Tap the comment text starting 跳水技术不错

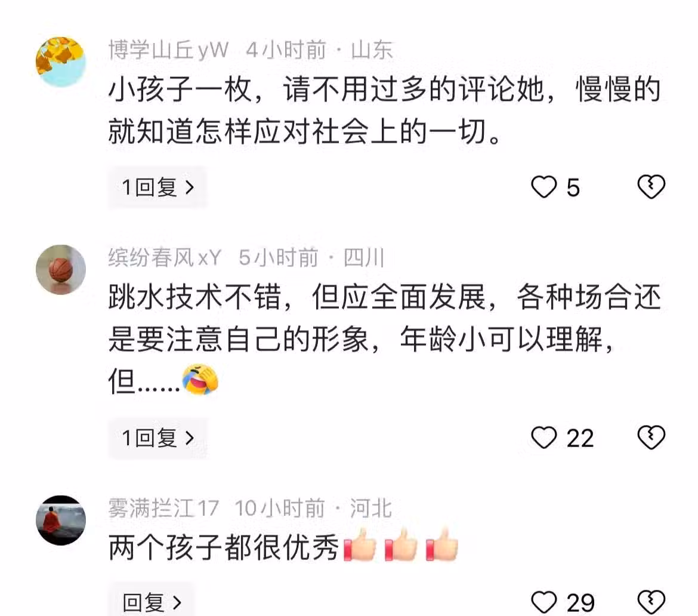[x=385, y=339]
